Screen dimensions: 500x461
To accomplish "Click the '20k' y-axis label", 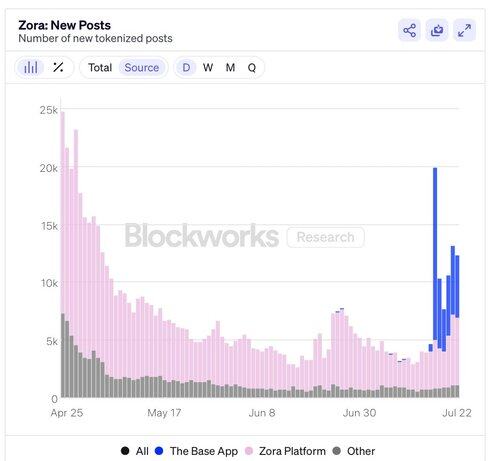I will tap(49, 168).
